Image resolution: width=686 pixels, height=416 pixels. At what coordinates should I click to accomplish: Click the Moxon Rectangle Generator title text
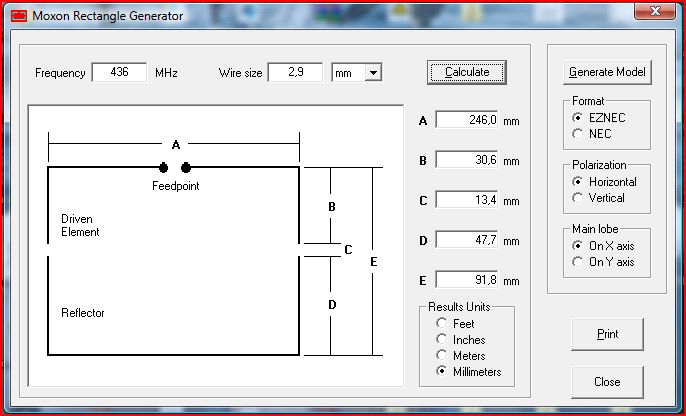pyautogui.click(x=108, y=16)
